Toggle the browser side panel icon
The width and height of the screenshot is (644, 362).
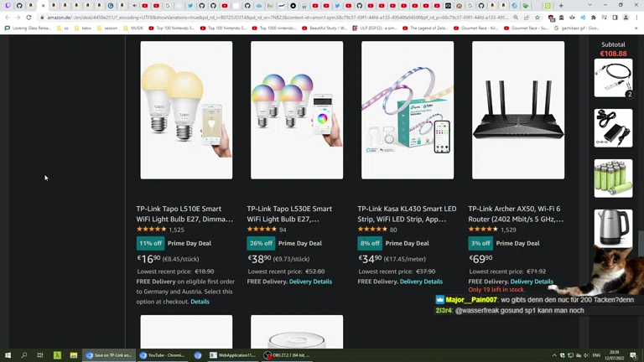(x=615, y=18)
